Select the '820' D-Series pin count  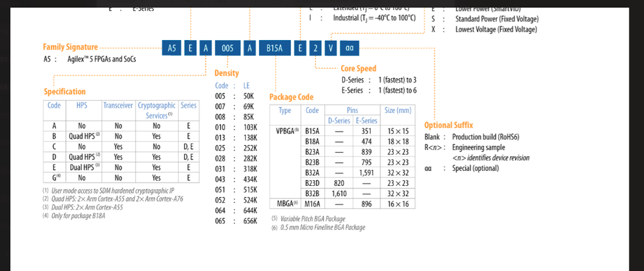click(339, 183)
